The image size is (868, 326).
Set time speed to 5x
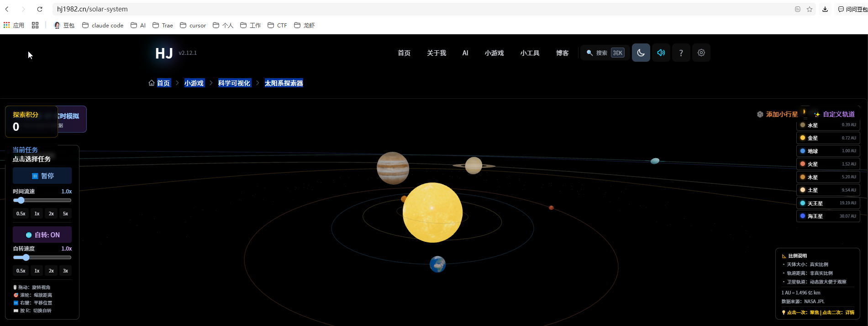click(65, 214)
